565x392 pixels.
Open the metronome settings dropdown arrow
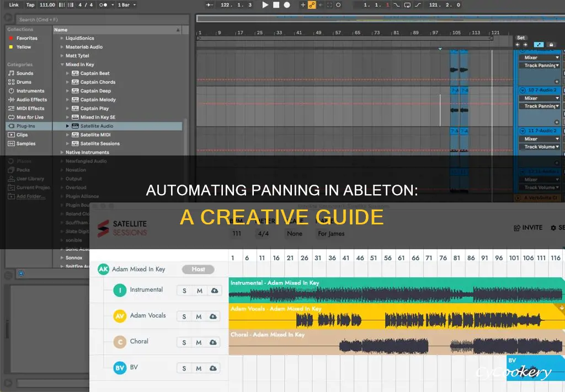coord(113,4)
